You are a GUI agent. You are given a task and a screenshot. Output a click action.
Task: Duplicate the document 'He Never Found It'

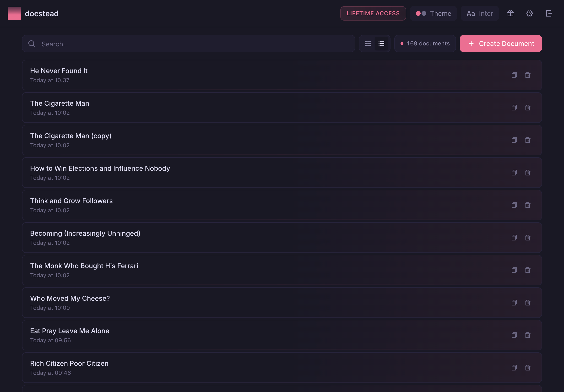(x=514, y=75)
